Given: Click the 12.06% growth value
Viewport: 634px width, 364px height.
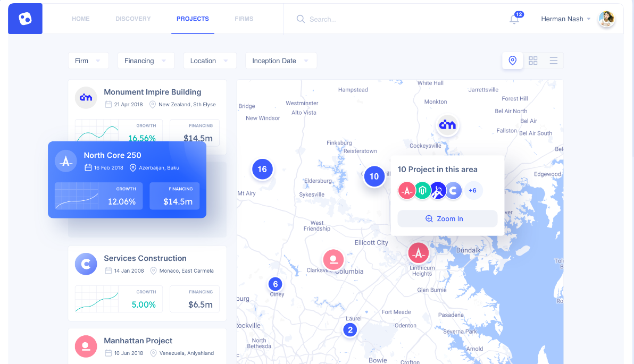Looking at the screenshot, I should 122,201.
